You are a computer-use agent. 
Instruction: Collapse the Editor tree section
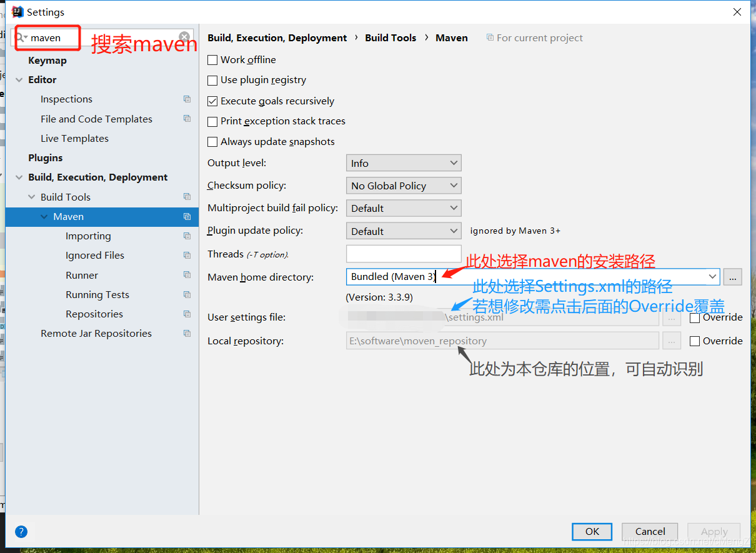[x=19, y=80]
